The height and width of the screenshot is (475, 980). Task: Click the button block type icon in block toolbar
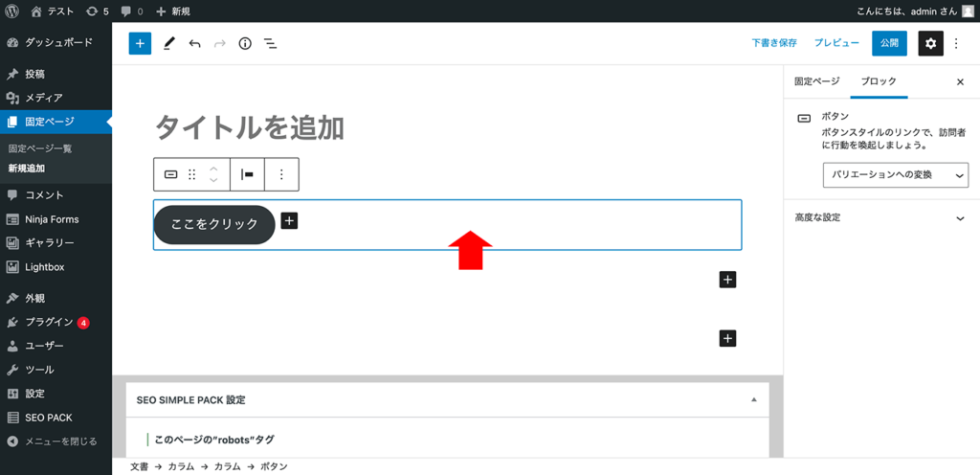[170, 174]
